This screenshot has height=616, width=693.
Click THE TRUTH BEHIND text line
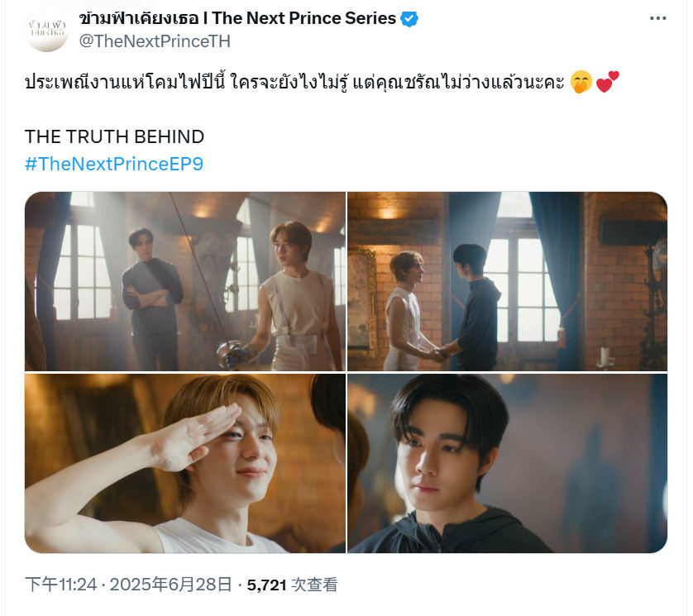(114, 136)
